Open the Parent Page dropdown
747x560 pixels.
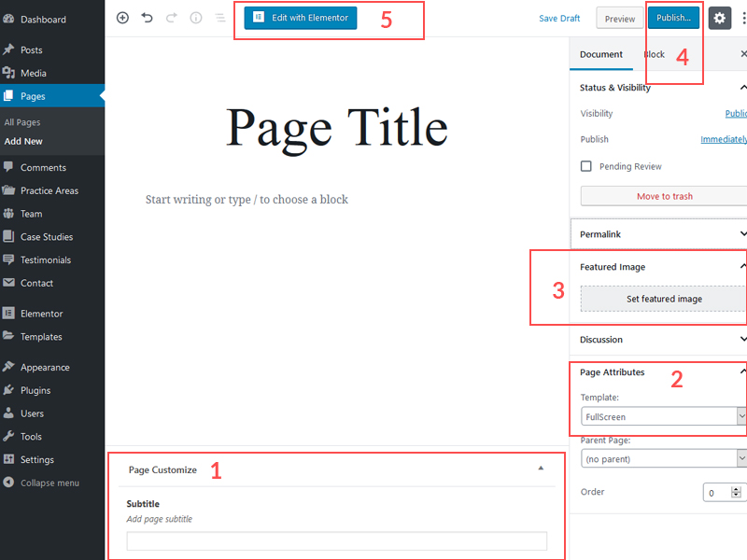pyautogui.click(x=662, y=459)
